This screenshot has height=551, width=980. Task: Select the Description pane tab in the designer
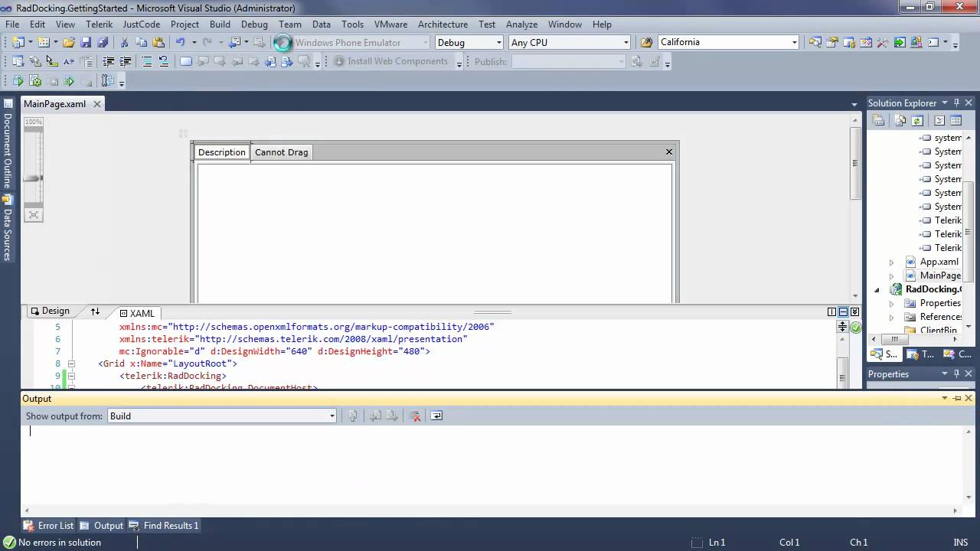tap(222, 152)
